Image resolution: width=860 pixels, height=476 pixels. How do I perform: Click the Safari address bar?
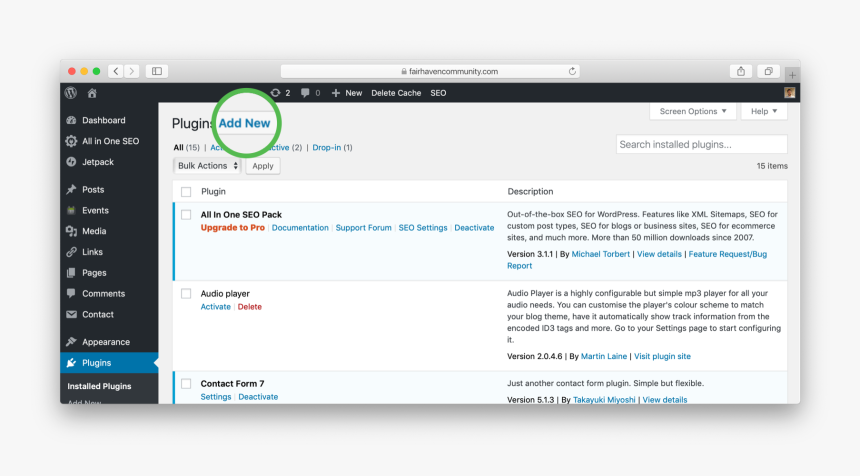click(x=430, y=71)
